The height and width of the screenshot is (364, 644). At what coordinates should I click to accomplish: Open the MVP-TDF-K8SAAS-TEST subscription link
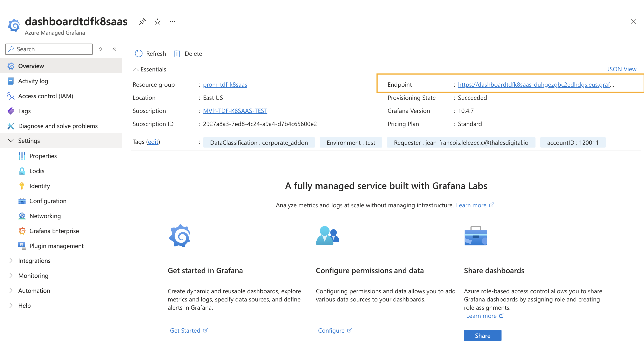pyautogui.click(x=235, y=111)
